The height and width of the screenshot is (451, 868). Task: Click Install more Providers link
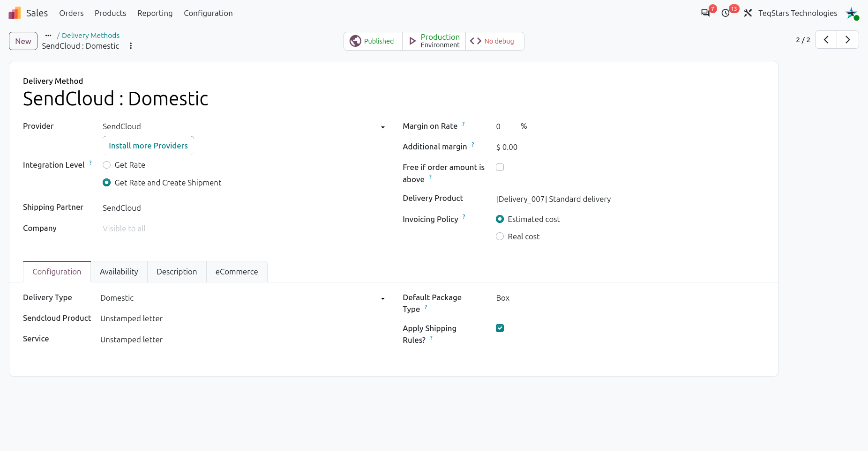click(x=148, y=146)
